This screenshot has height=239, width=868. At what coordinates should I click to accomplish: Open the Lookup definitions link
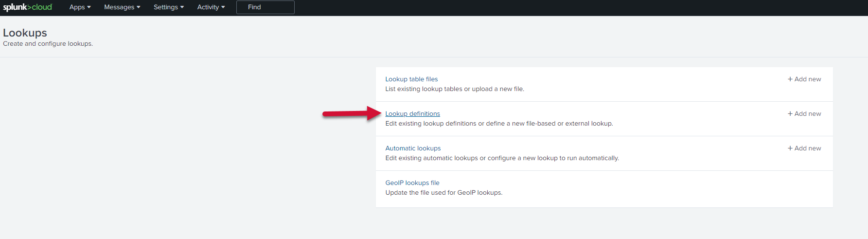tap(412, 114)
